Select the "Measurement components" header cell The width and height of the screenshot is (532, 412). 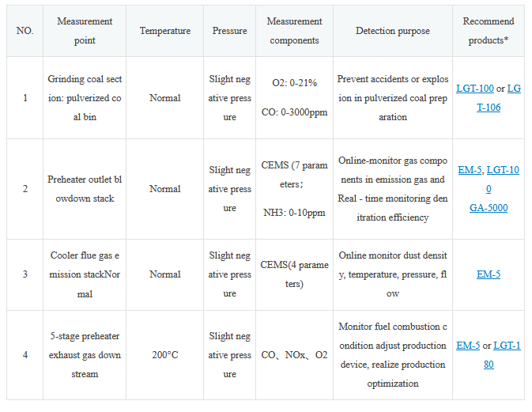(x=294, y=31)
